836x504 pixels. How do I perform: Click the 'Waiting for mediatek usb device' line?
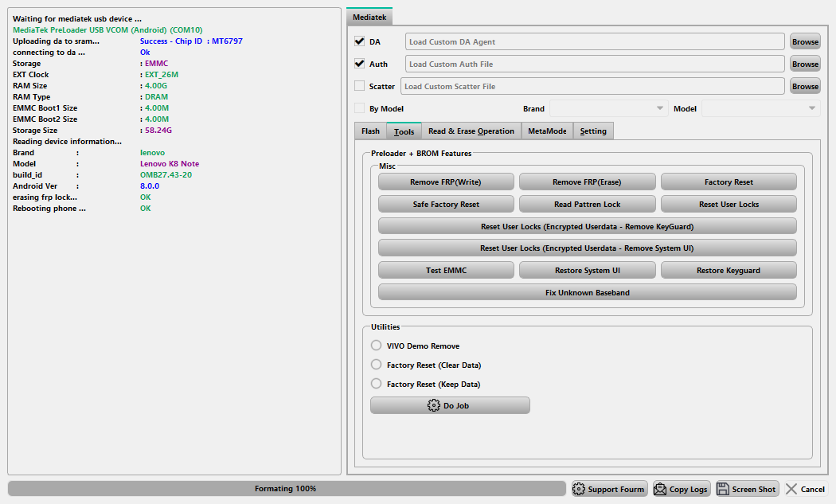(x=77, y=18)
